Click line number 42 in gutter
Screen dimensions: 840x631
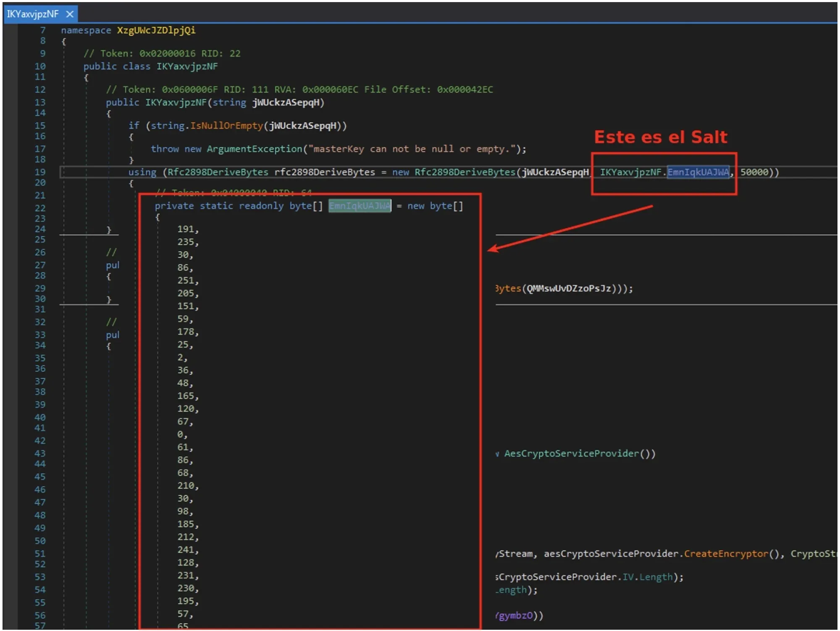coord(40,441)
